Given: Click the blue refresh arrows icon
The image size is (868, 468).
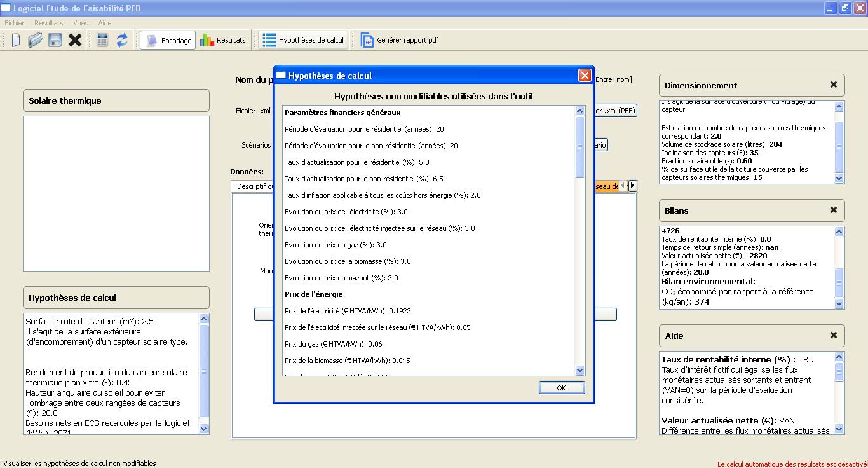Looking at the screenshot, I should pos(122,40).
